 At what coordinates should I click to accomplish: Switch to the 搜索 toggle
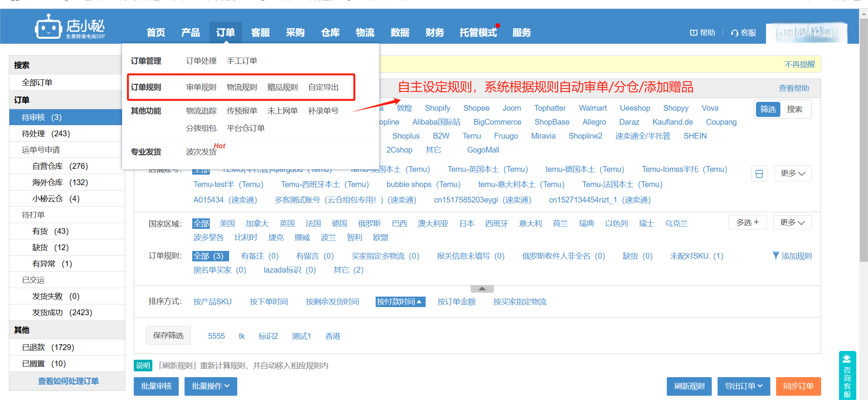(x=794, y=110)
